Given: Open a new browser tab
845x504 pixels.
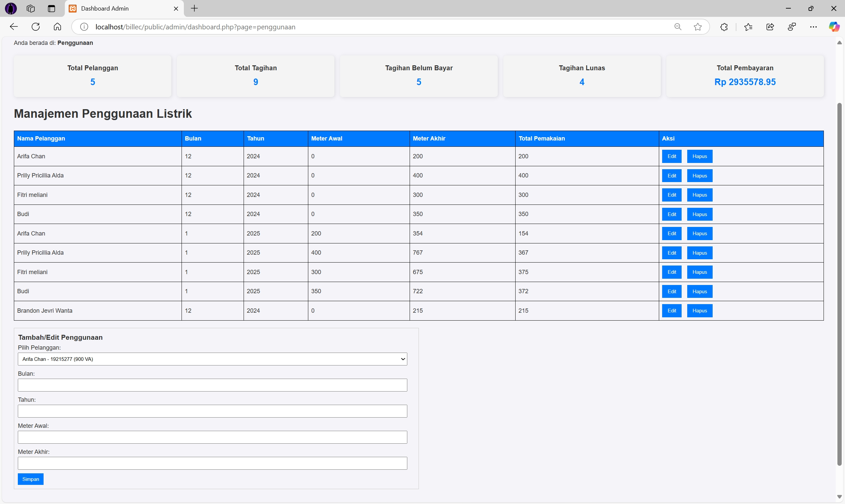Looking at the screenshot, I should tap(194, 9).
